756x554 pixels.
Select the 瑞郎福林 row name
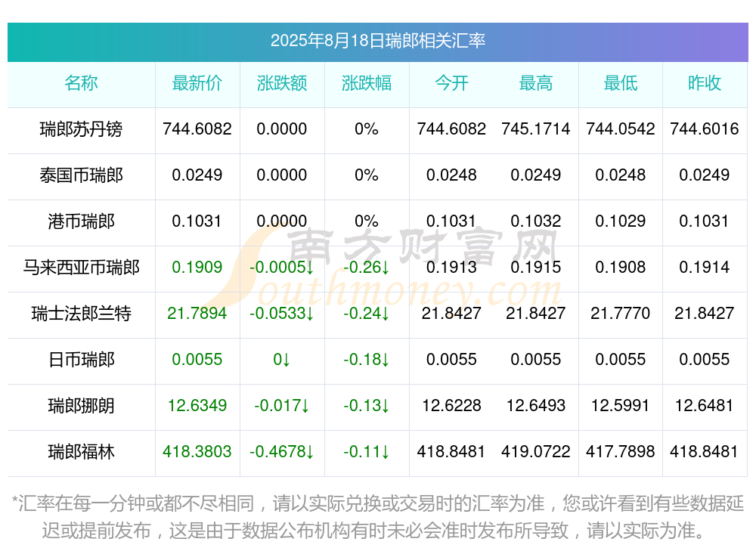(81, 452)
